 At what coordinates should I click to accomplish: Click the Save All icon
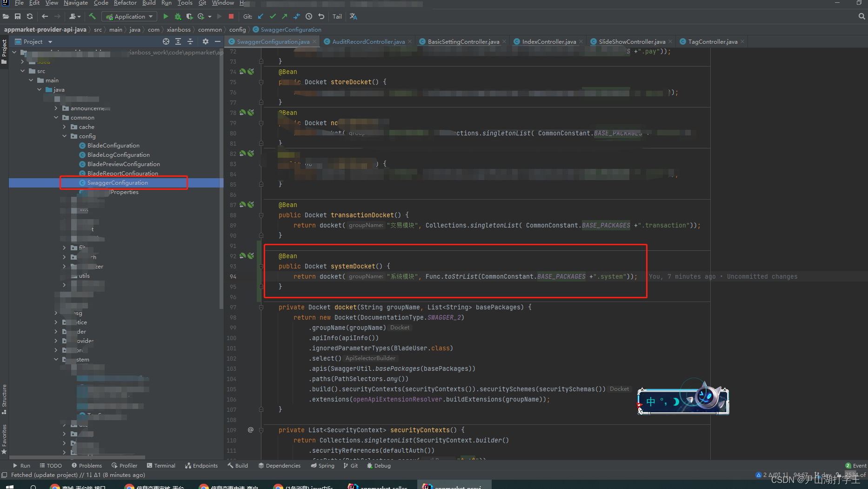(18, 16)
